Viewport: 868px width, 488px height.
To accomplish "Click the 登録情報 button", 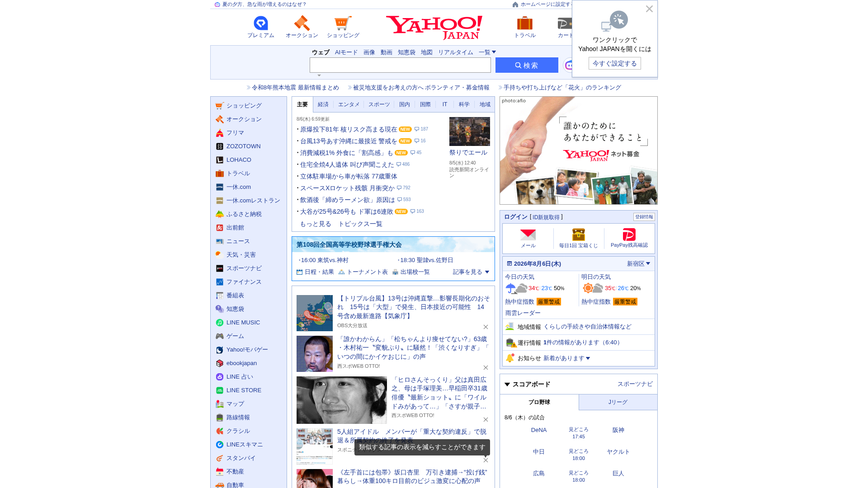I will tap(644, 217).
